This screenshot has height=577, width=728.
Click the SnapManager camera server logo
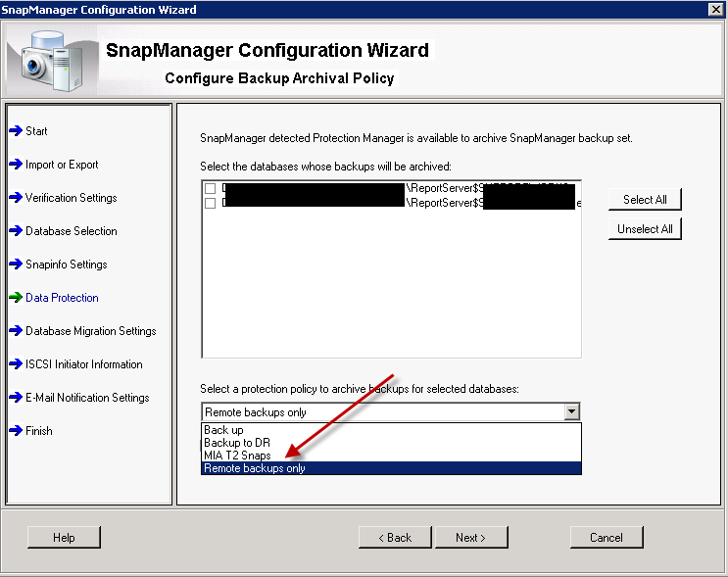point(52,61)
